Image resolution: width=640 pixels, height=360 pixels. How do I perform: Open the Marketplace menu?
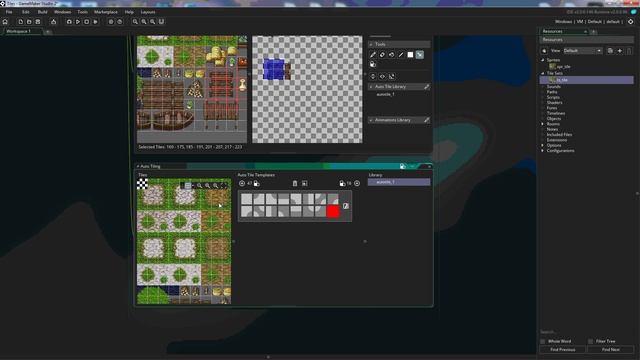[x=106, y=12]
